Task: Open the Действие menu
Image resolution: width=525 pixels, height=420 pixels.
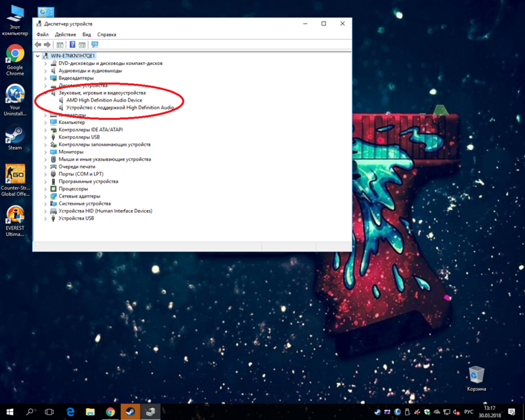Action: (65, 35)
